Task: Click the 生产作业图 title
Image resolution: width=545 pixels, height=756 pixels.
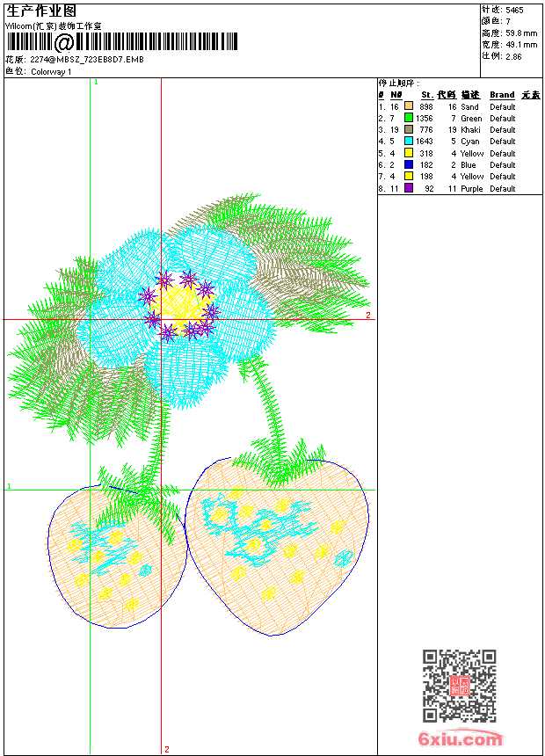Action: pos(41,11)
